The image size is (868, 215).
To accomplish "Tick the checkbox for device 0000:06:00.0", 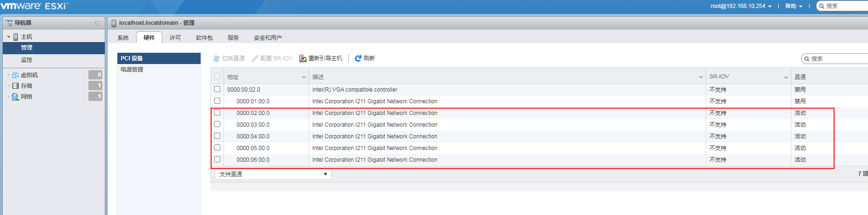I will pyautogui.click(x=217, y=159).
